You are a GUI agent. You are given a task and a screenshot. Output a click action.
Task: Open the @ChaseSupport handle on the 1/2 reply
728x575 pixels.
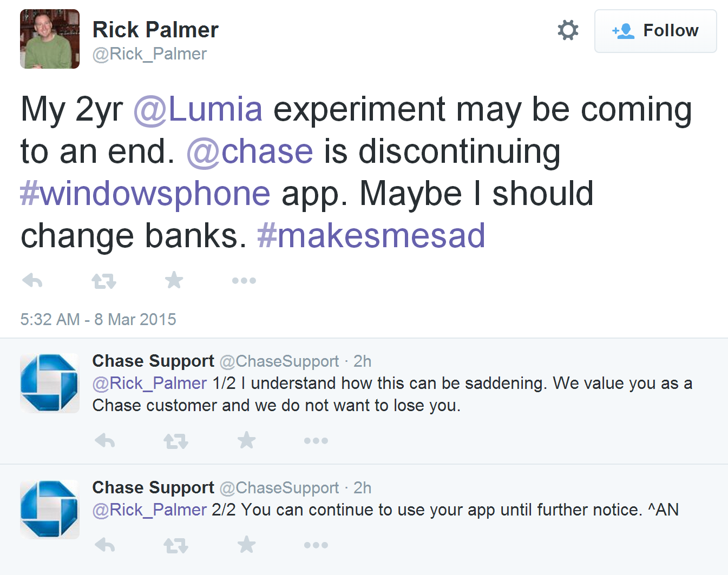279,361
